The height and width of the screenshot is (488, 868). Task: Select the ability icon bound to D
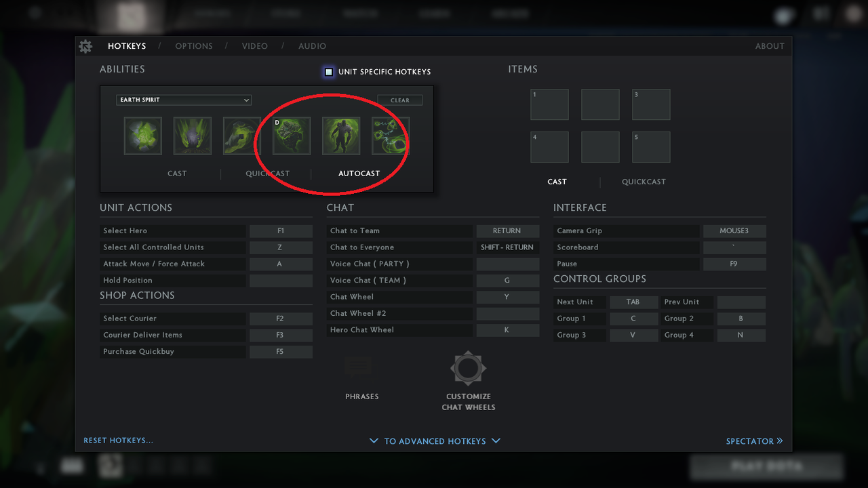coord(292,136)
